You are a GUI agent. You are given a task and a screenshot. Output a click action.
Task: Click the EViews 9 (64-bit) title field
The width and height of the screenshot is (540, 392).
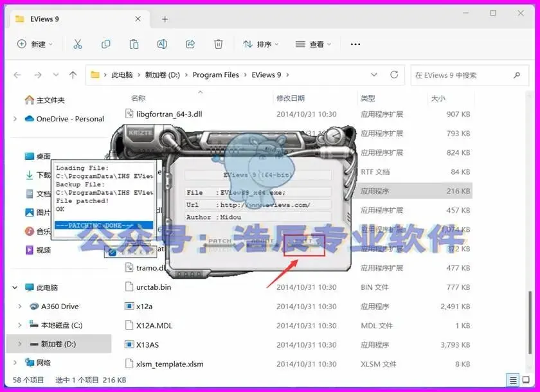pos(258,175)
